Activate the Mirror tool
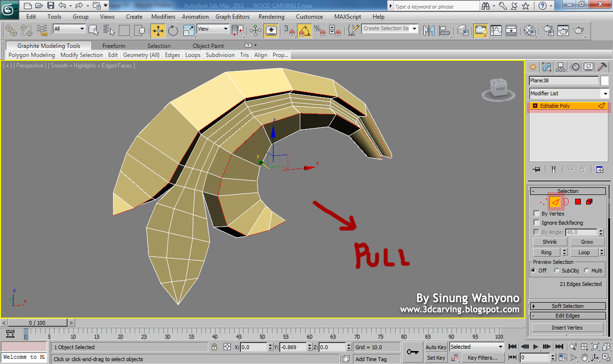The width and height of the screenshot is (613, 364). point(429,30)
